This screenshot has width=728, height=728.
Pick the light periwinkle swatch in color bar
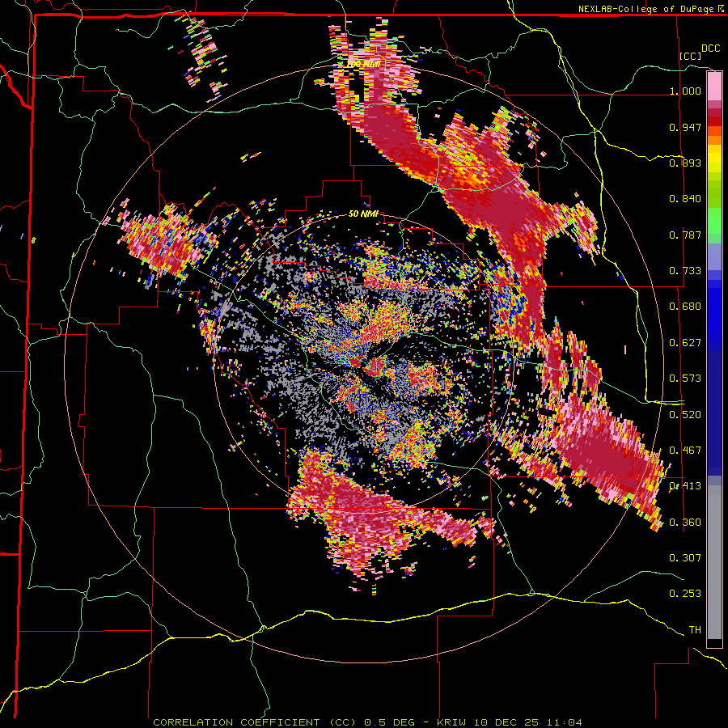point(714,256)
